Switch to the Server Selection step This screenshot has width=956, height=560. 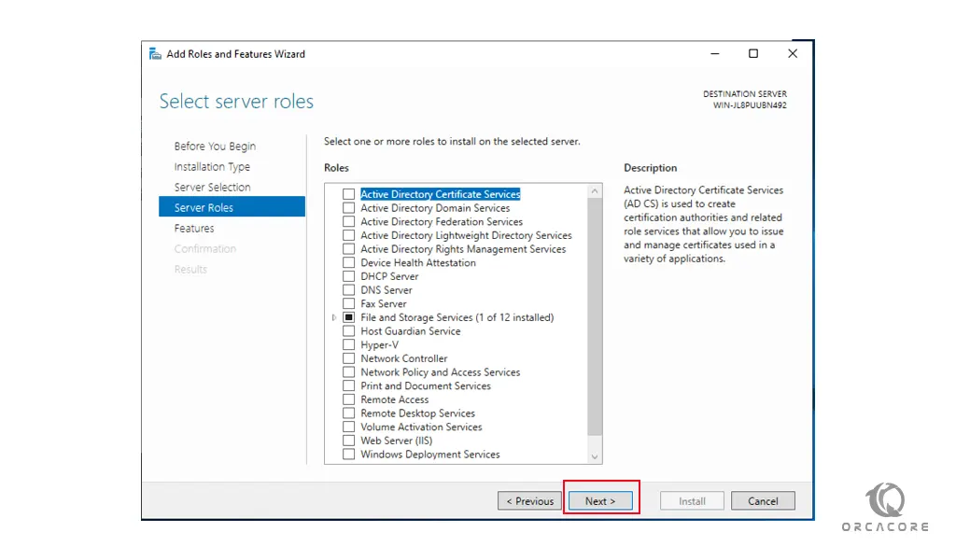(212, 187)
